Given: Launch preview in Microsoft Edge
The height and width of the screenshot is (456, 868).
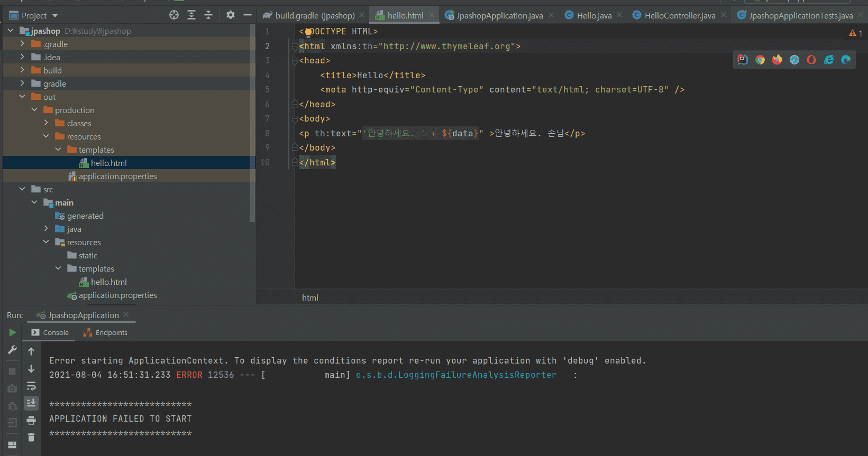Looking at the screenshot, I should pyautogui.click(x=846, y=60).
